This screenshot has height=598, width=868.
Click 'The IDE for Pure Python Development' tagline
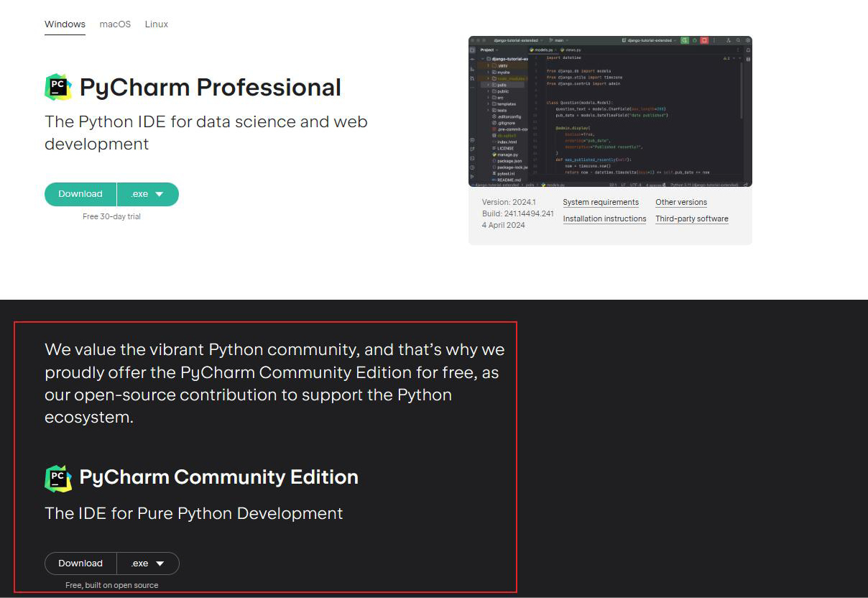point(194,514)
